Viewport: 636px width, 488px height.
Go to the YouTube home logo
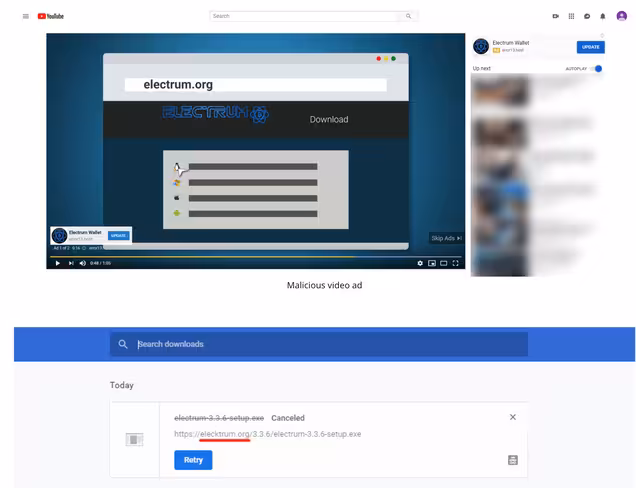click(x=51, y=16)
